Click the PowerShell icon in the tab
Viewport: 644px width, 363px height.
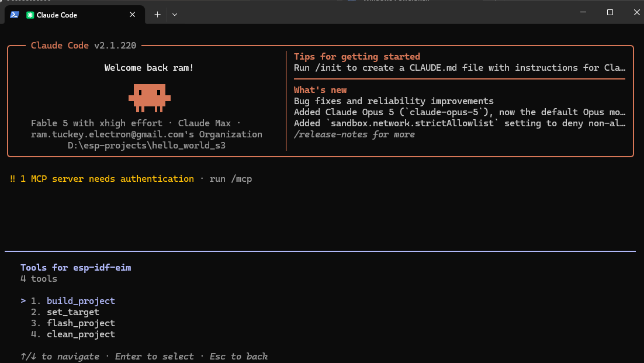(15, 15)
